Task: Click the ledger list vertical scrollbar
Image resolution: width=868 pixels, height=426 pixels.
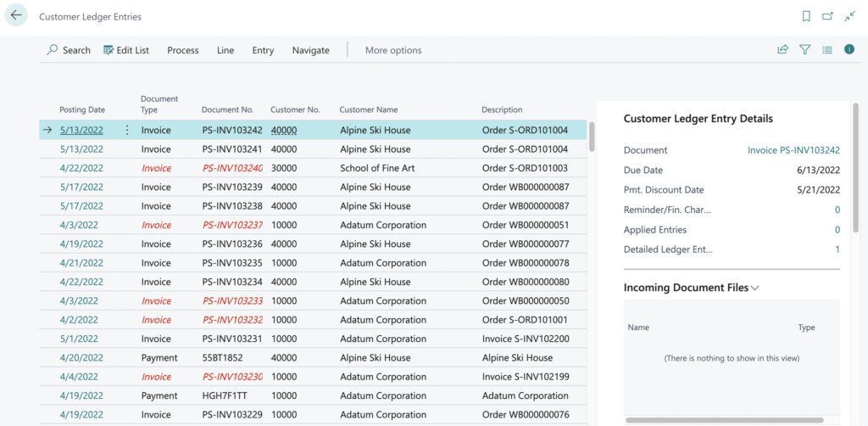Action: click(x=592, y=137)
